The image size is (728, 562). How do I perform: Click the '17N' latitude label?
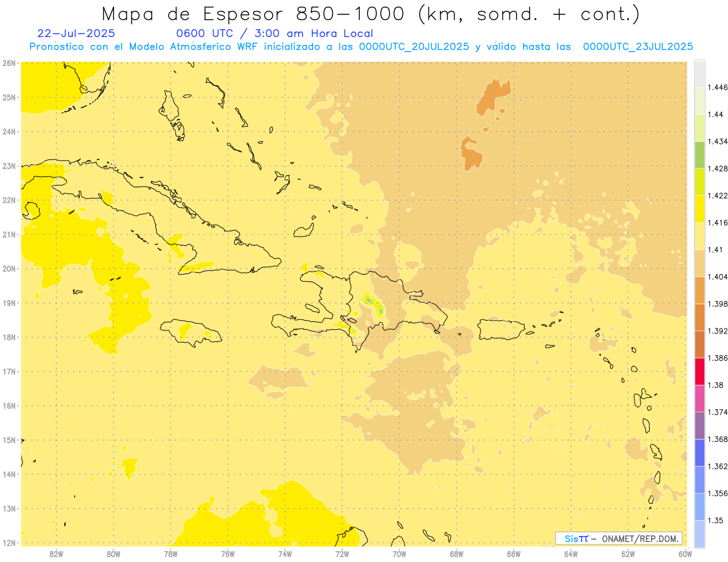tap(8, 371)
